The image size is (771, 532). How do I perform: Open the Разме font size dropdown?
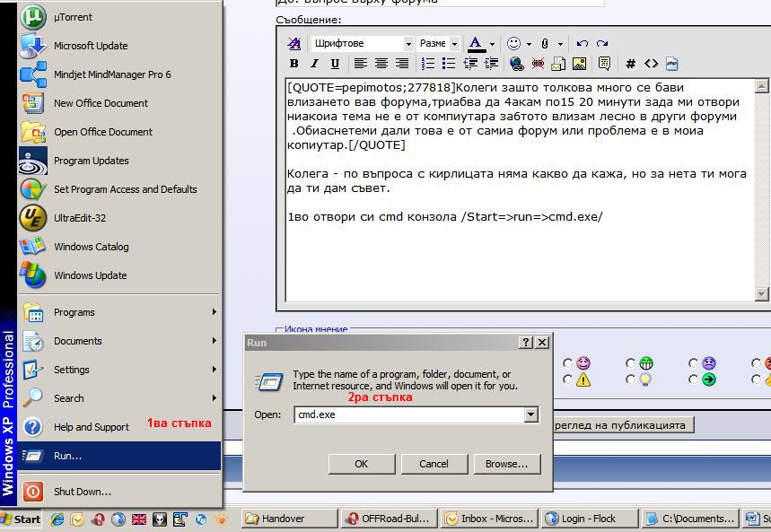click(438, 43)
